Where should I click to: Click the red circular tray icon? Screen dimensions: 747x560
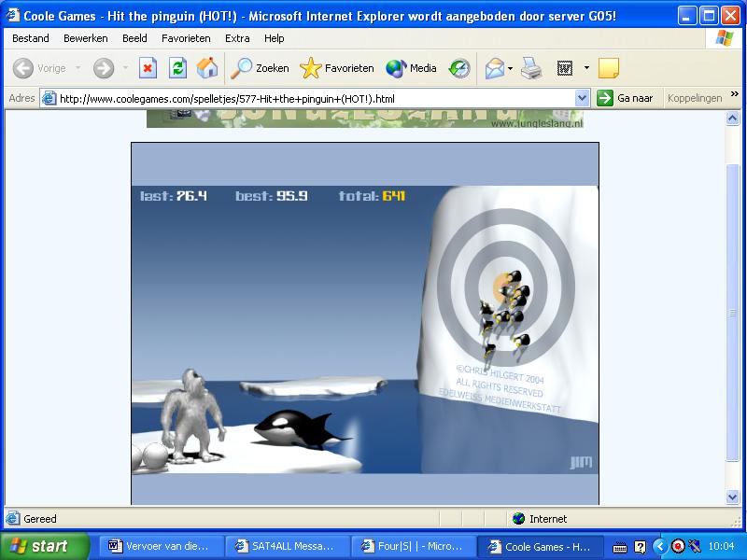(678, 546)
